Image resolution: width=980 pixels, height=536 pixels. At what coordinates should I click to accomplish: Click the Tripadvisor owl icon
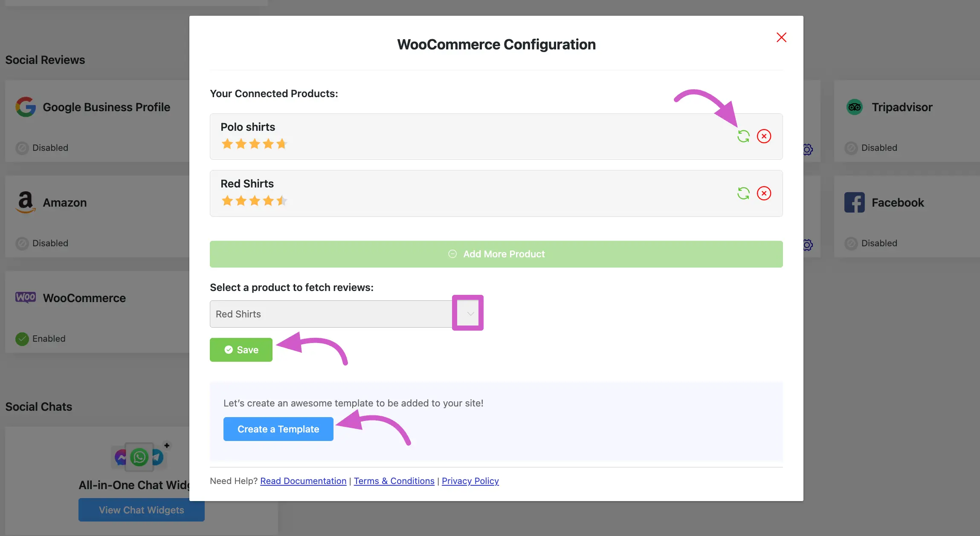(x=854, y=107)
